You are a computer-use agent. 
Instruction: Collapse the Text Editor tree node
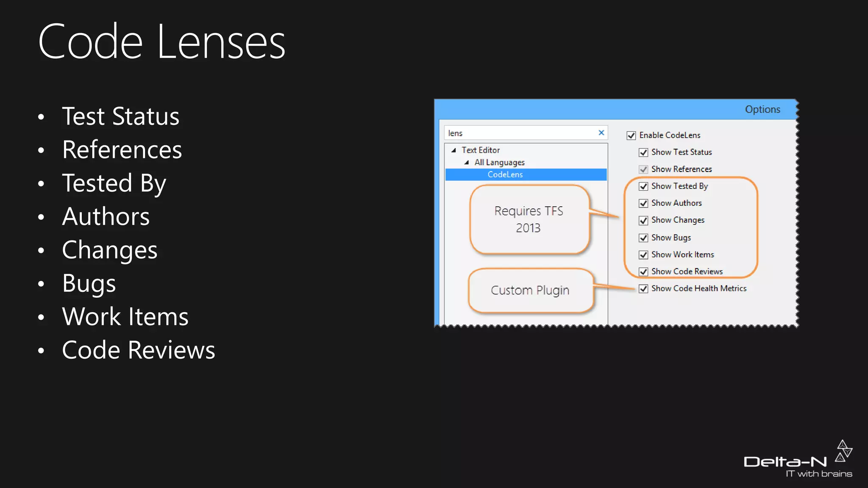click(x=453, y=150)
